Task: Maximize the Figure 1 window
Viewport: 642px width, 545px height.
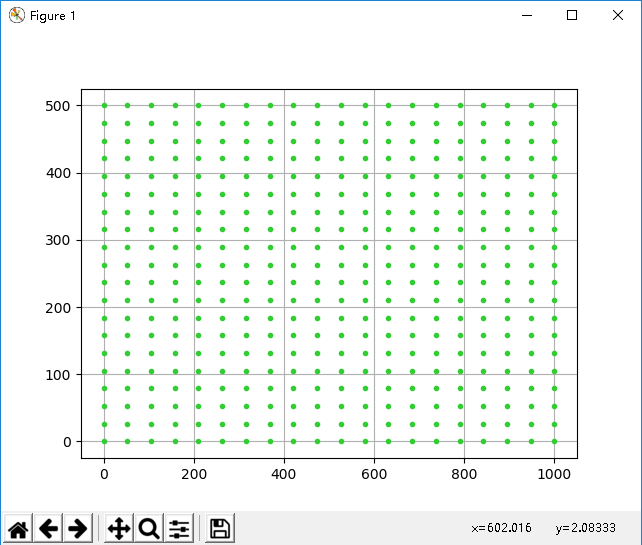Action: coord(572,16)
